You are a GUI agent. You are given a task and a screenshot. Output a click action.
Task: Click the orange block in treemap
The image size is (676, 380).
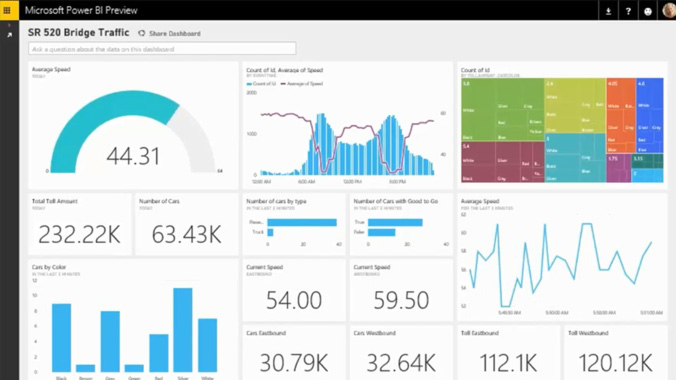[621, 115]
